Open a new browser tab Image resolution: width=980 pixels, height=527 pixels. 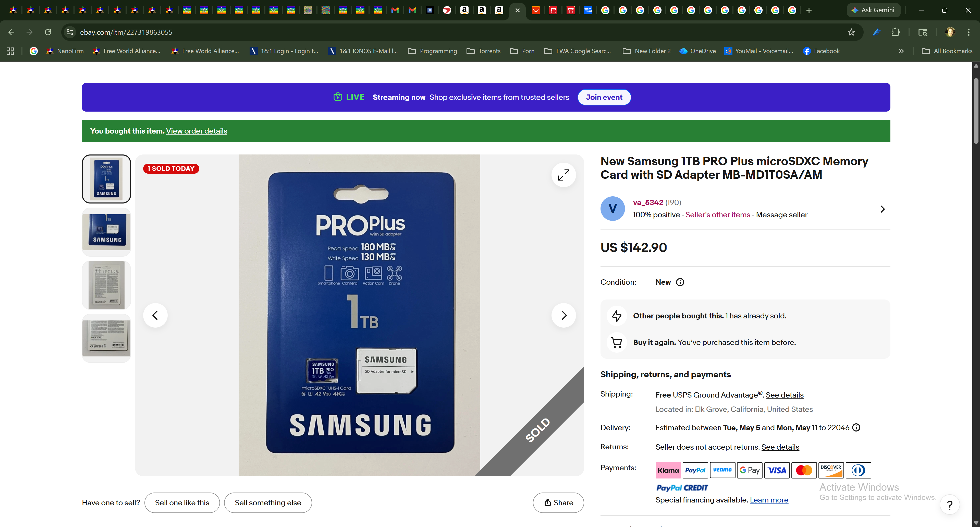(x=809, y=10)
